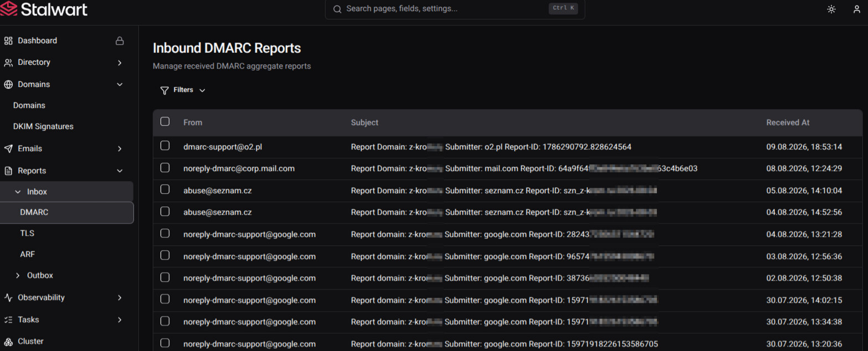The image size is (868, 351).
Task: Open the Domains sub-item under Domains
Action: 29,105
